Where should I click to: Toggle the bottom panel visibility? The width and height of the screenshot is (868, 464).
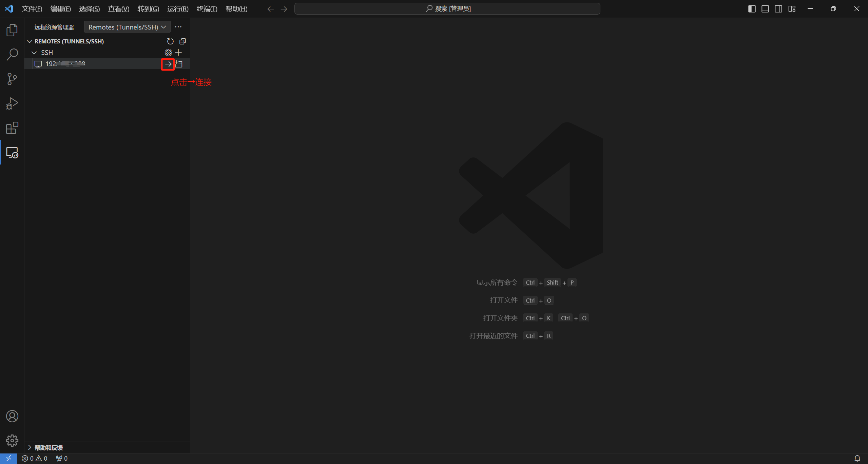765,9
